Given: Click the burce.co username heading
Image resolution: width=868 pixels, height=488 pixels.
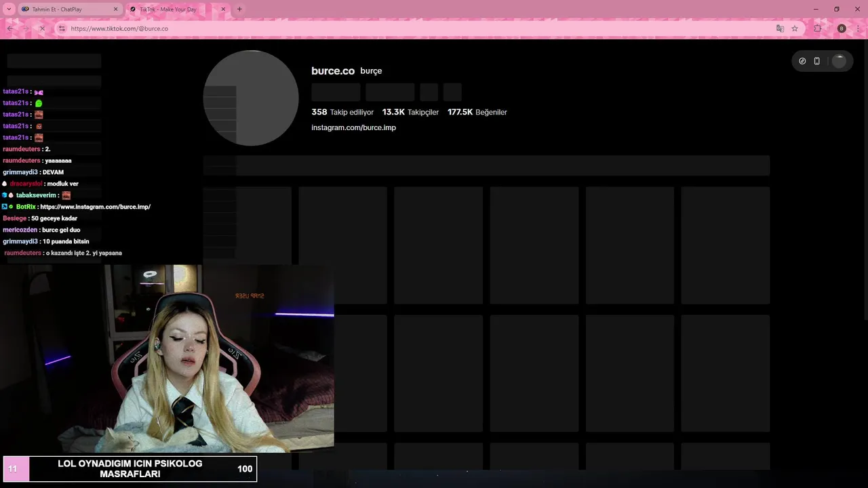Looking at the screenshot, I should (x=333, y=71).
